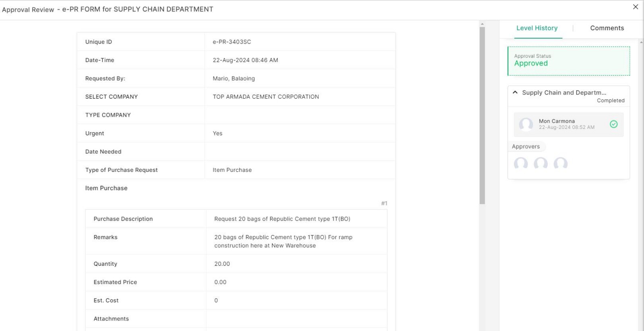This screenshot has height=331, width=644.
Task: Select the third approver avatar
Action: (560, 163)
